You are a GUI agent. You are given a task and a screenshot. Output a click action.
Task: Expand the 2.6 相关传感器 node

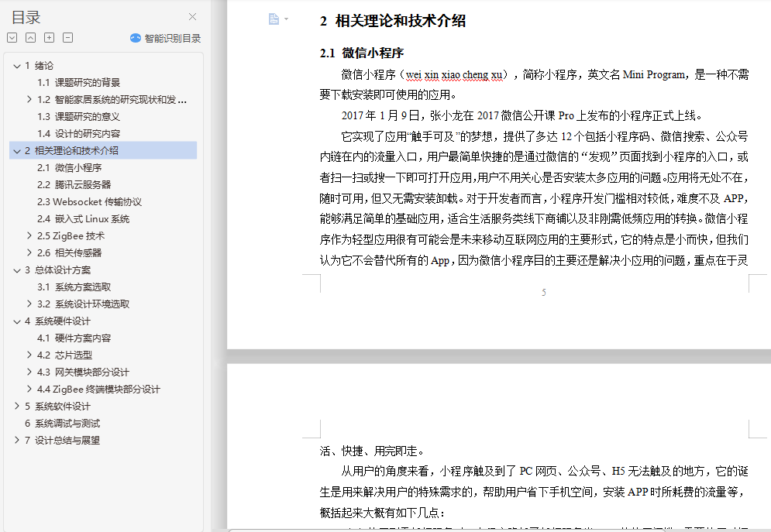click(29, 253)
